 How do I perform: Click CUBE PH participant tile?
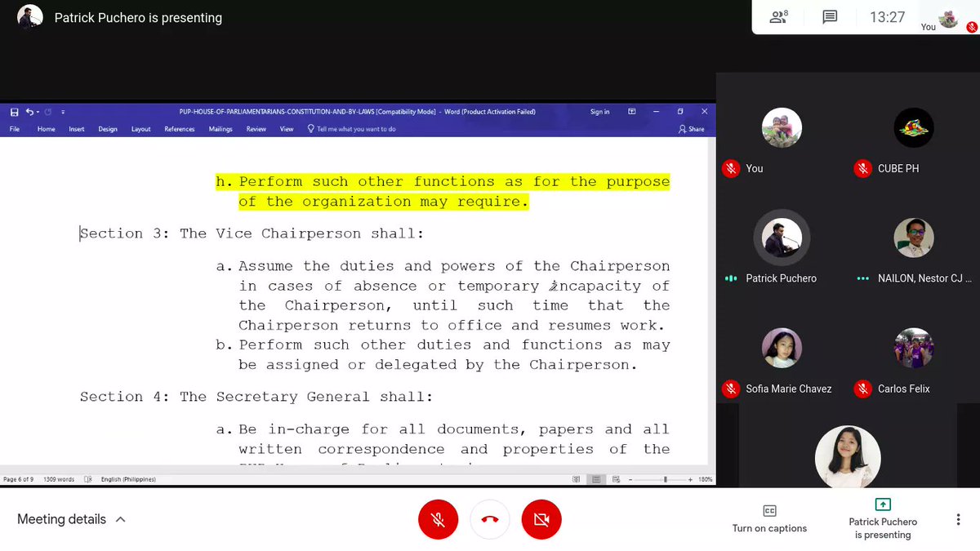(913, 128)
